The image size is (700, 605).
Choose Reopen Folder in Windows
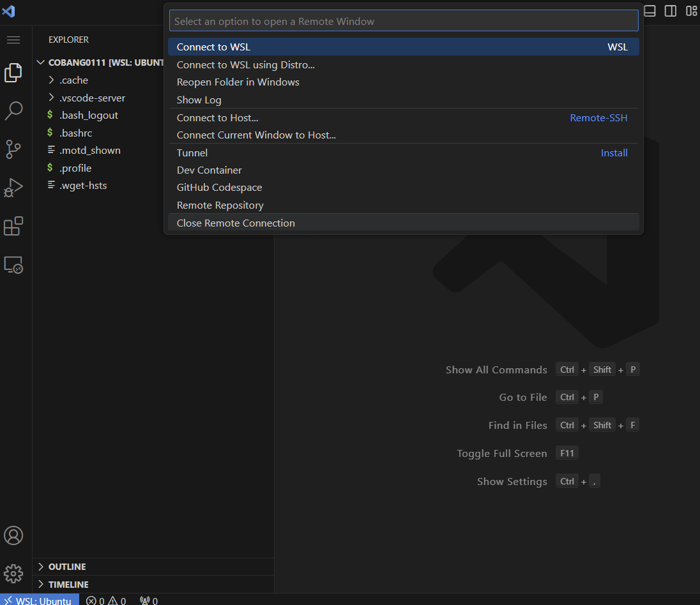[x=404, y=82]
